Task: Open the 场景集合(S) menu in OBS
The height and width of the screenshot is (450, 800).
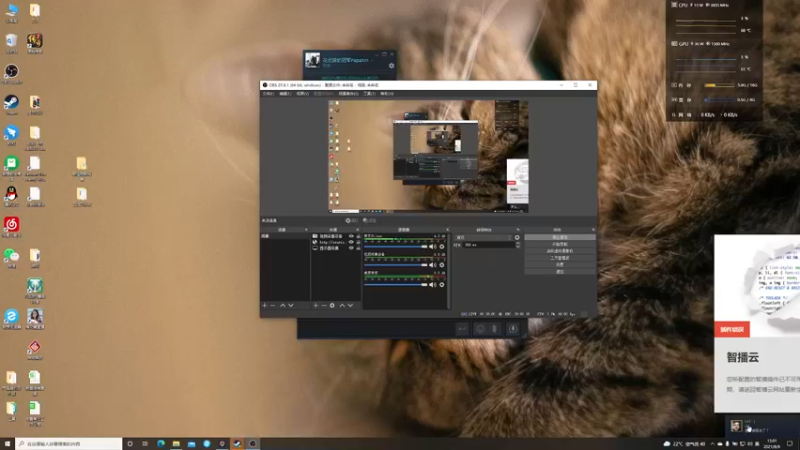Action: click(348, 93)
